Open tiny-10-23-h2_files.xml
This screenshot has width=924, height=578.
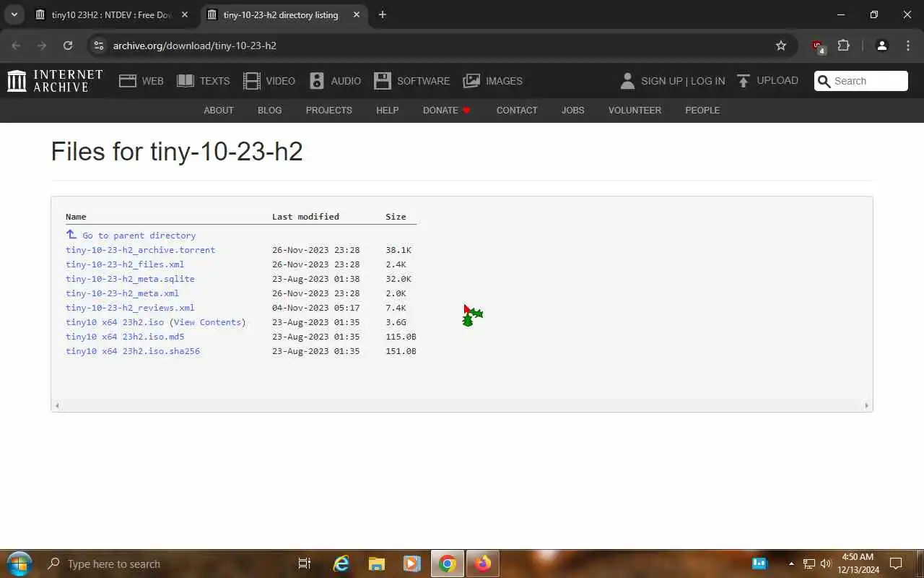pos(125,264)
